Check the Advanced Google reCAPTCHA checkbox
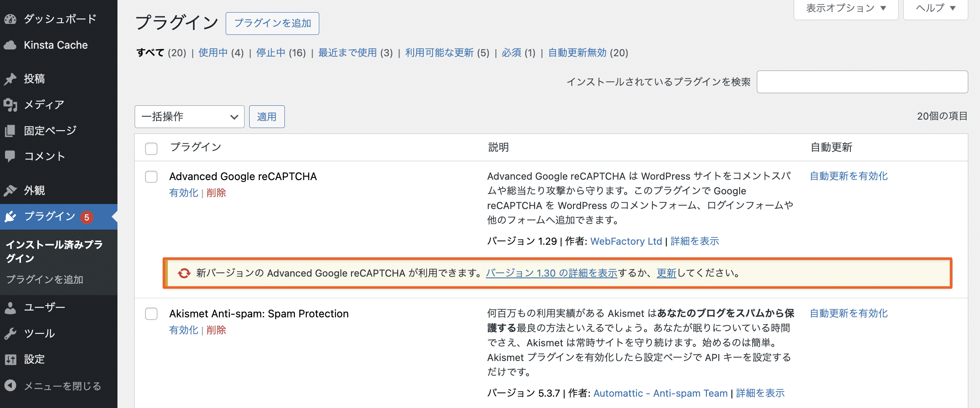Image resolution: width=980 pixels, height=408 pixels. (x=151, y=177)
